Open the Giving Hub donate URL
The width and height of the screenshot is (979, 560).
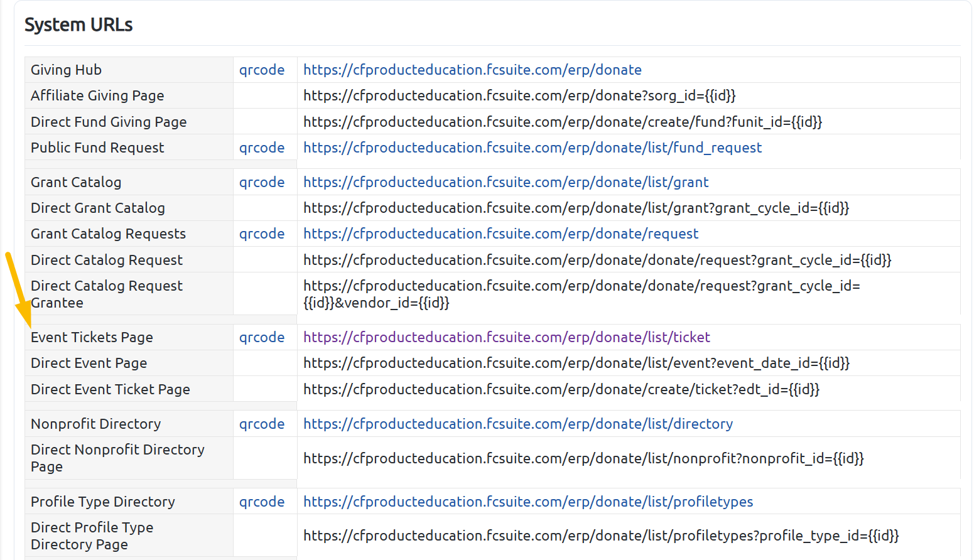coord(472,70)
